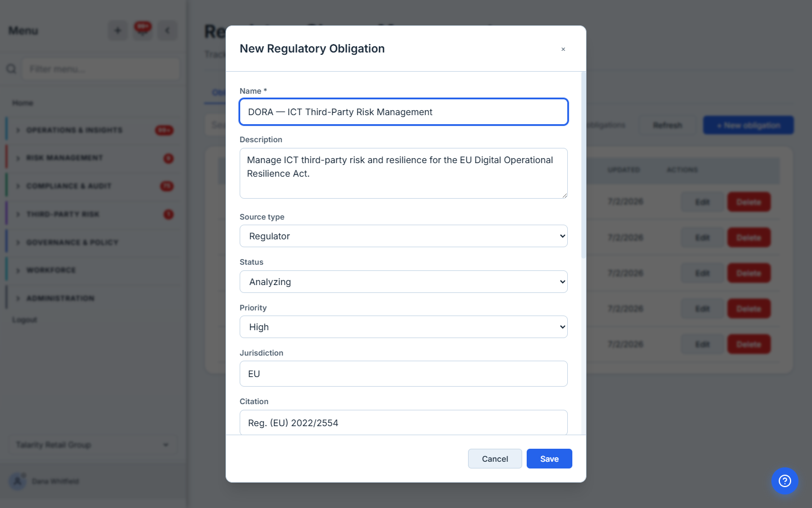This screenshot has height=508, width=812.
Task: Expand Third-Party Risk section
Action: point(93,214)
